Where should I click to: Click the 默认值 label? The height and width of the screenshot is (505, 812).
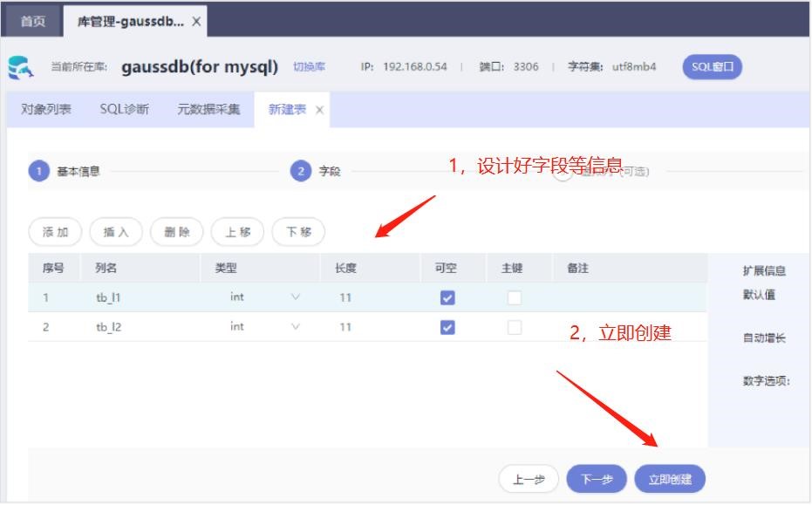coord(759,295)
